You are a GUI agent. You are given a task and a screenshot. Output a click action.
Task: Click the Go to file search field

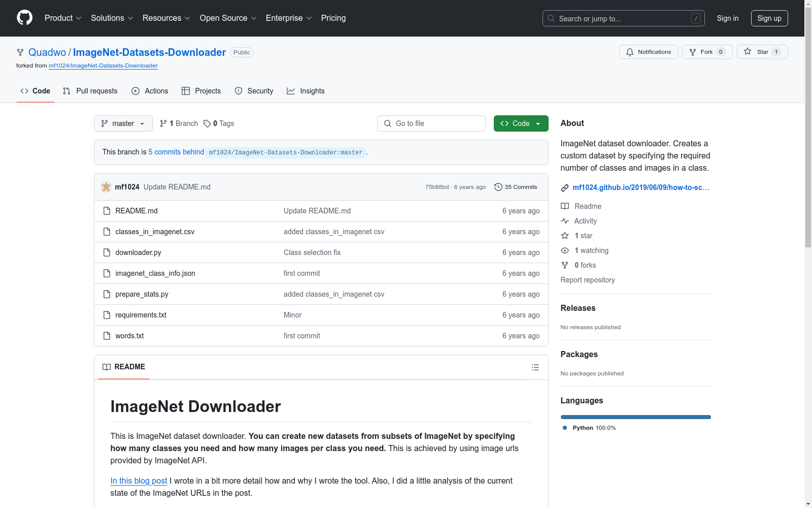pyautogui.click(x=431, y=123)
